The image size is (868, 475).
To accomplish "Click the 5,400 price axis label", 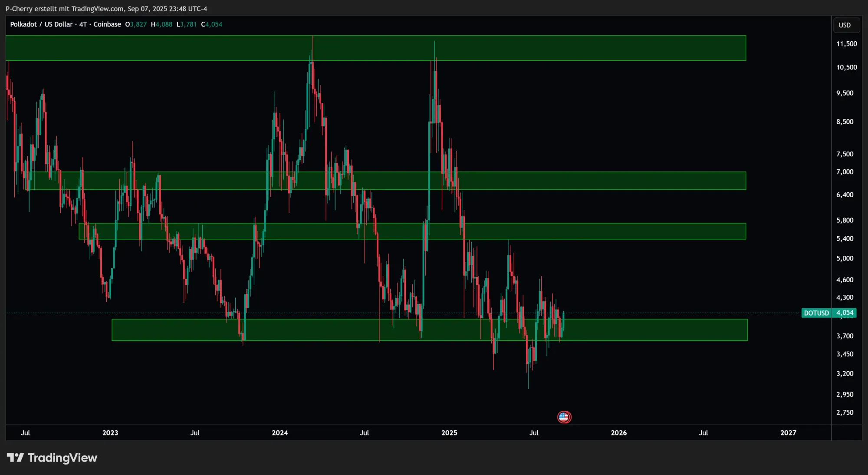I will tap(845, 239).
